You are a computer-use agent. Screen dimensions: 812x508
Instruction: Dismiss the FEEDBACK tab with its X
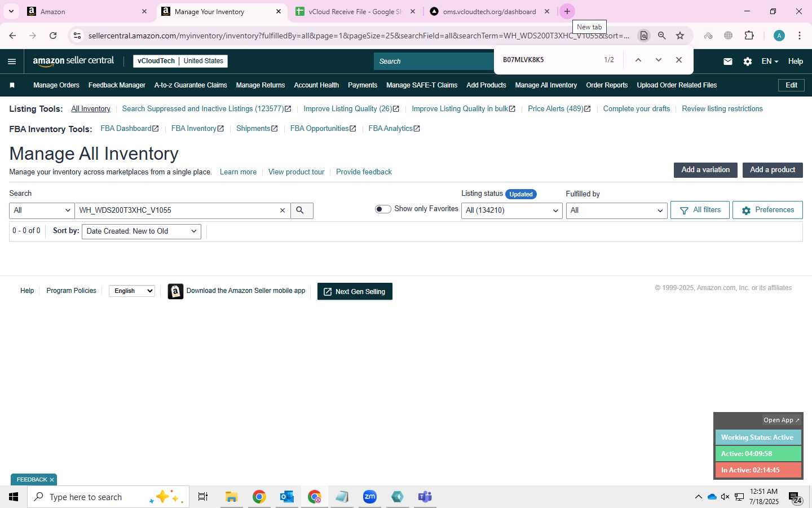point(52,480)
